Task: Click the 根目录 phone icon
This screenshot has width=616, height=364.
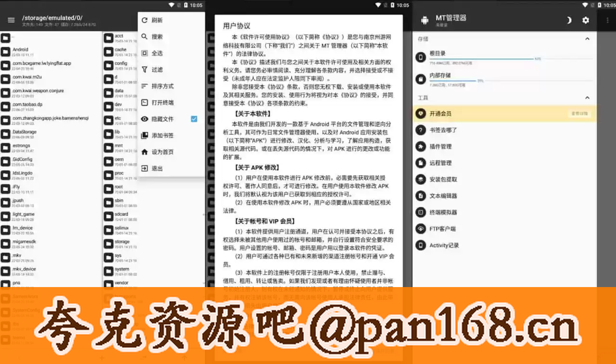Action: click(x=421, y=57)
